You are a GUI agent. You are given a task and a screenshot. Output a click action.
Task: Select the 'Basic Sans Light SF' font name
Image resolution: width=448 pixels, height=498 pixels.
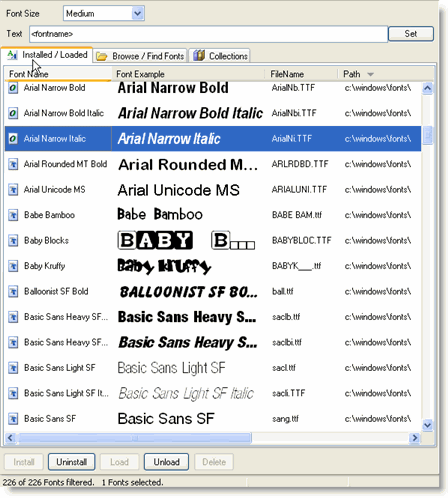tap(60, 368)
